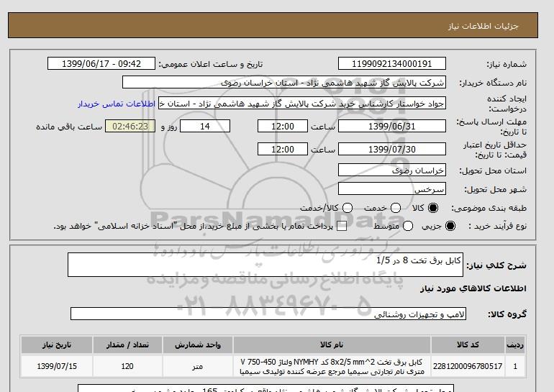
Task: Select the خدمت radio button
Action: coord(396,208)
